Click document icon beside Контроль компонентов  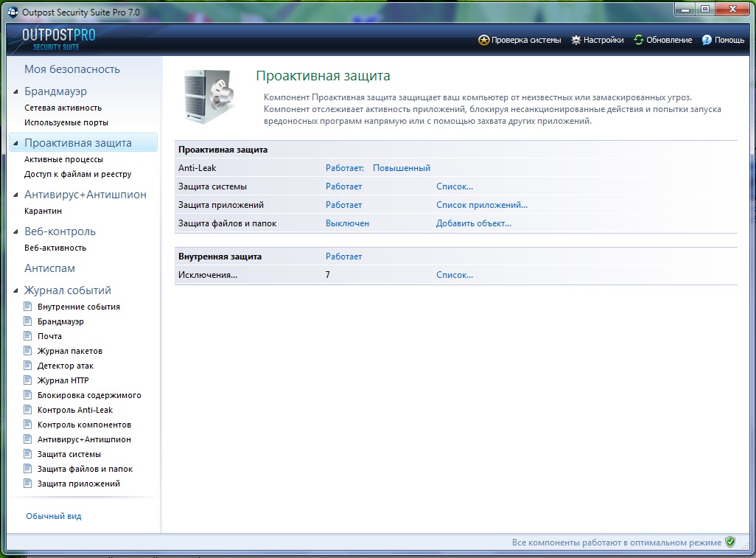[x=28, y=425]
